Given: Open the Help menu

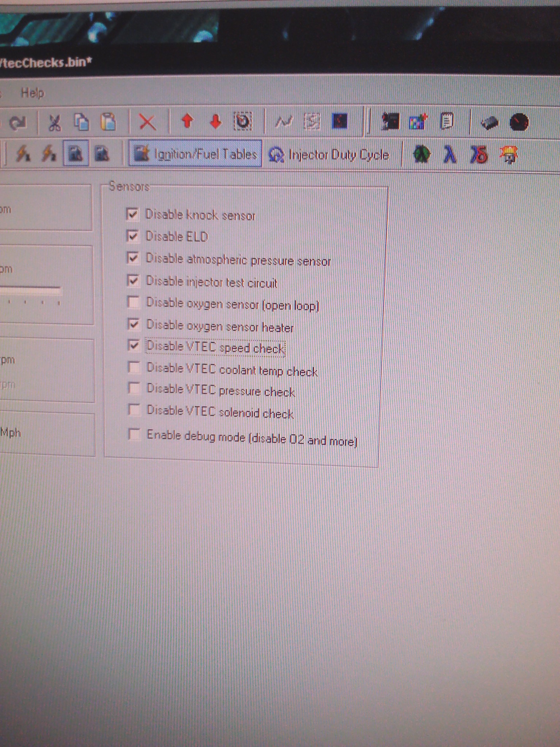Looking at the screenshot, I should coord(32,93).
